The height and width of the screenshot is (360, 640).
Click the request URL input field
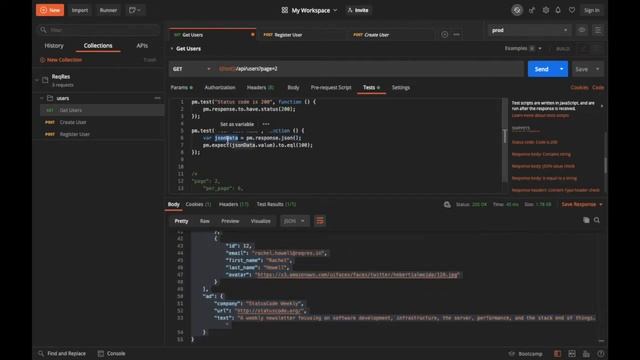pyautogui.click(x=369, y=69)
